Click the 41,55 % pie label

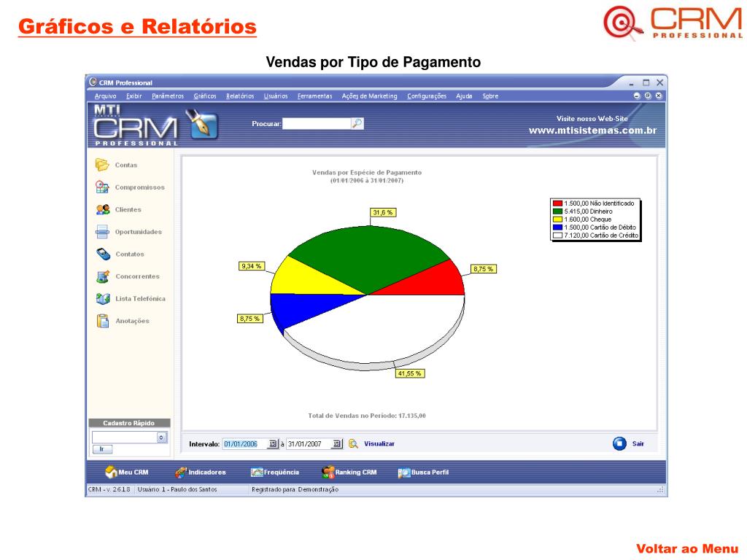pos(410,373)
